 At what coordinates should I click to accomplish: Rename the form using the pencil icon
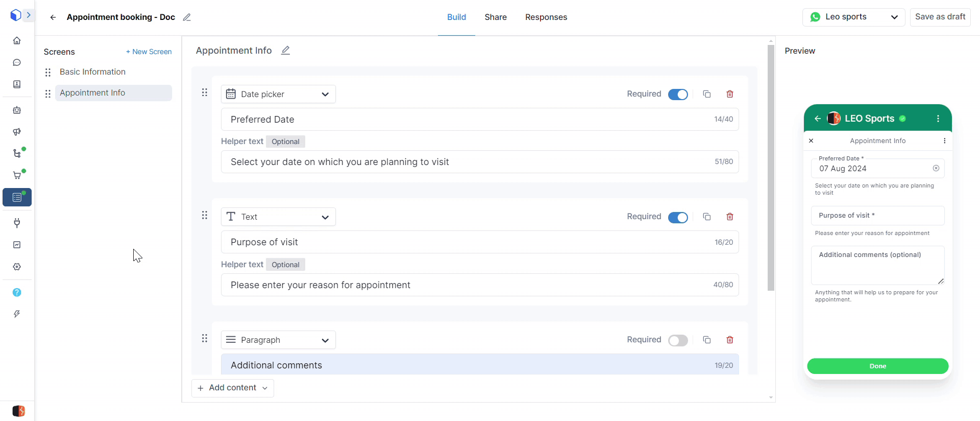(187, 17)
